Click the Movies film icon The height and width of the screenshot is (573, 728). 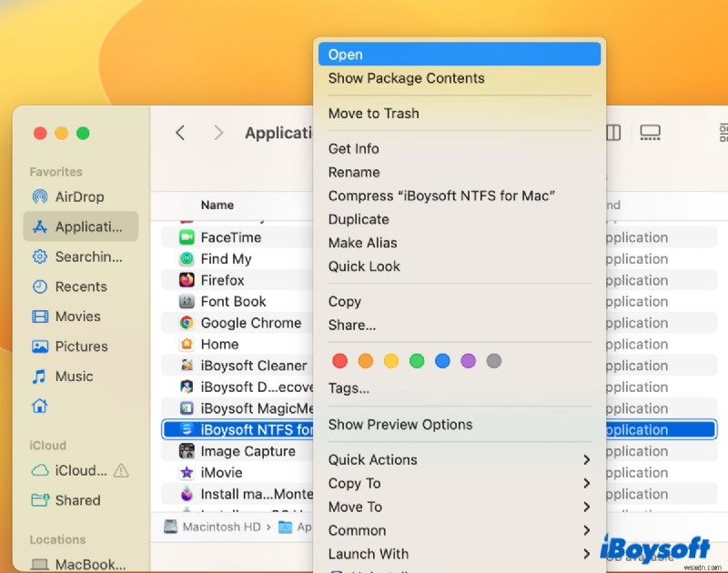click(x=40, y=317)
